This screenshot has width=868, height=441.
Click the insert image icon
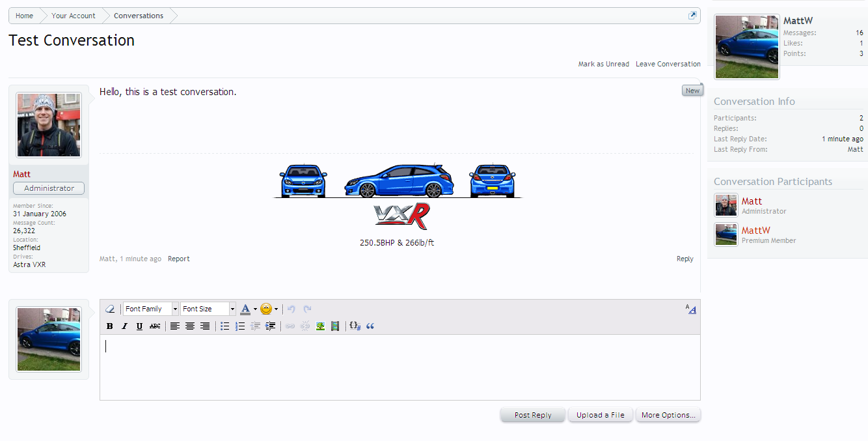tap(320, 326)
